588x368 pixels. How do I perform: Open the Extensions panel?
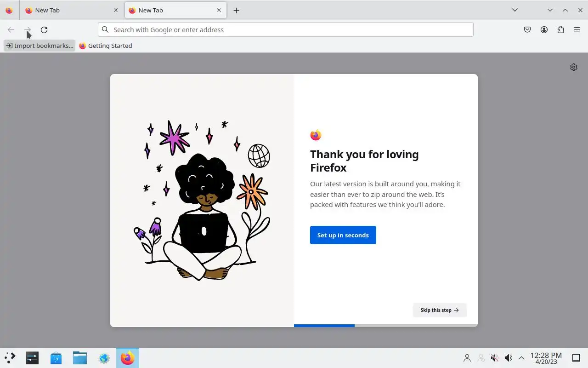[560, 29]
